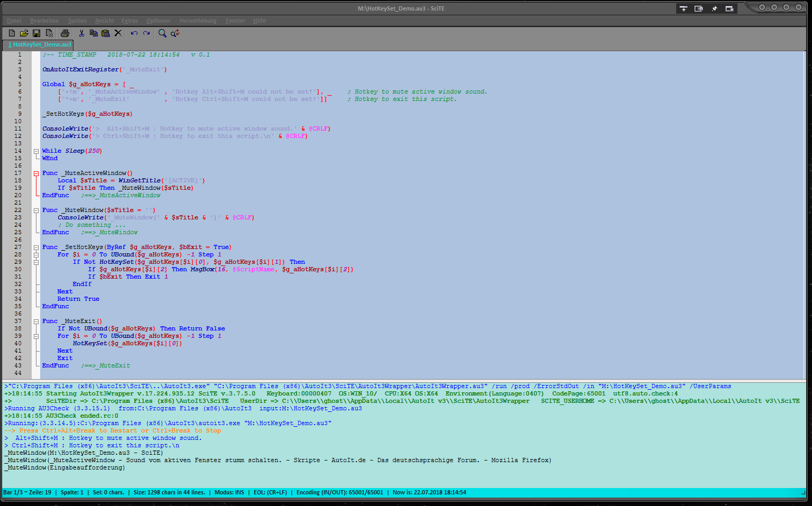812x506 pixels.
Task: Collapse the _MuteActiveWindow function fold
Action: [x=36, y=173]
